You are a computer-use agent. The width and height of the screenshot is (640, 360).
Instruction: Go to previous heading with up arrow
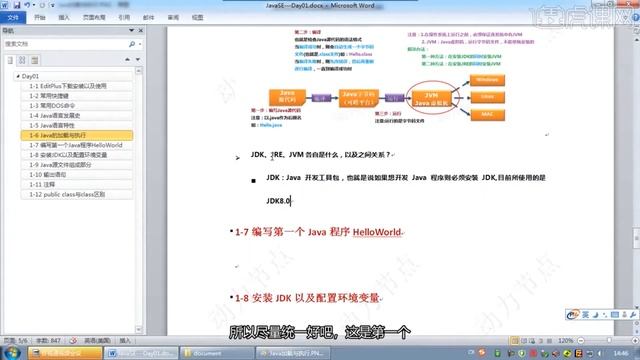127,60
